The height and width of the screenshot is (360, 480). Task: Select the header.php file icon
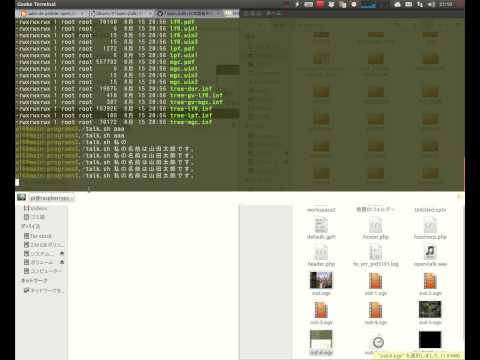point(321,252)
